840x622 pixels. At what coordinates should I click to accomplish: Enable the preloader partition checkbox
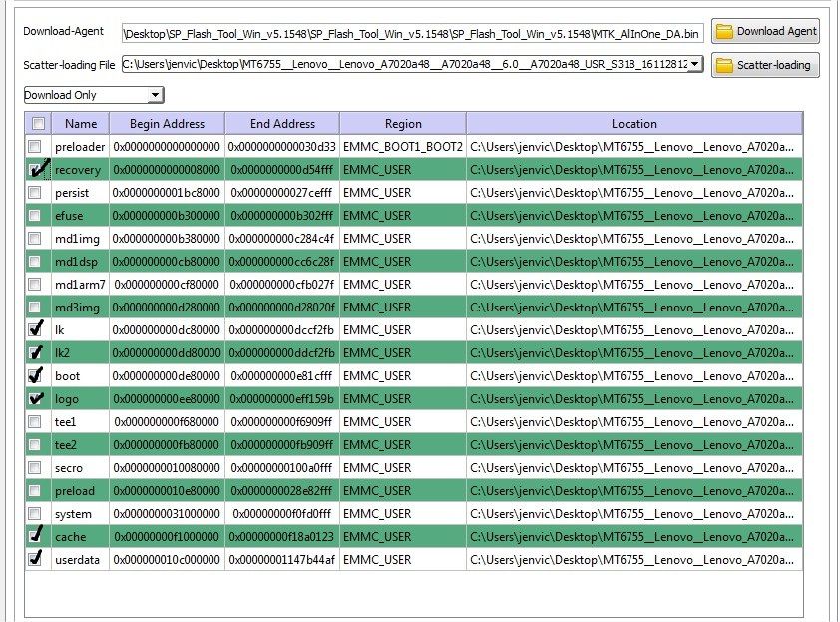click(36, 147)
